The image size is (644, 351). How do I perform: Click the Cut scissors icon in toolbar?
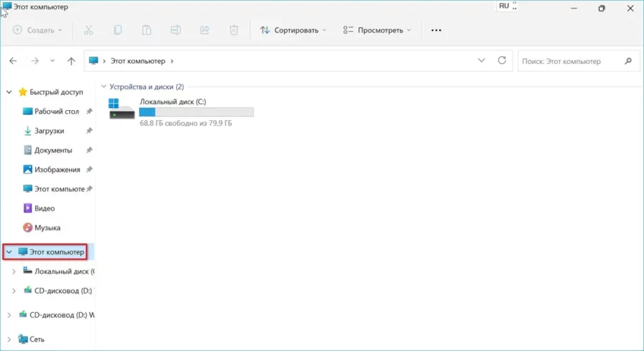(88, 30)
